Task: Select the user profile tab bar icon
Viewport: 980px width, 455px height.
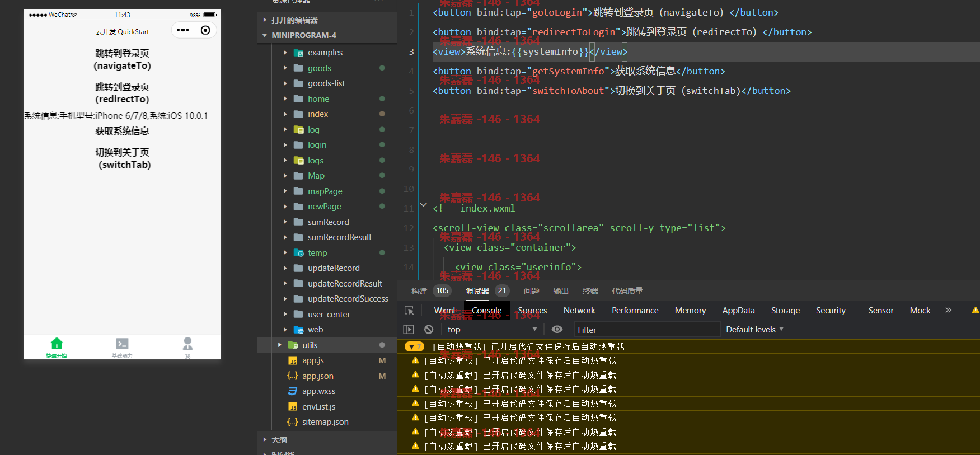Action: click(187, 343)
